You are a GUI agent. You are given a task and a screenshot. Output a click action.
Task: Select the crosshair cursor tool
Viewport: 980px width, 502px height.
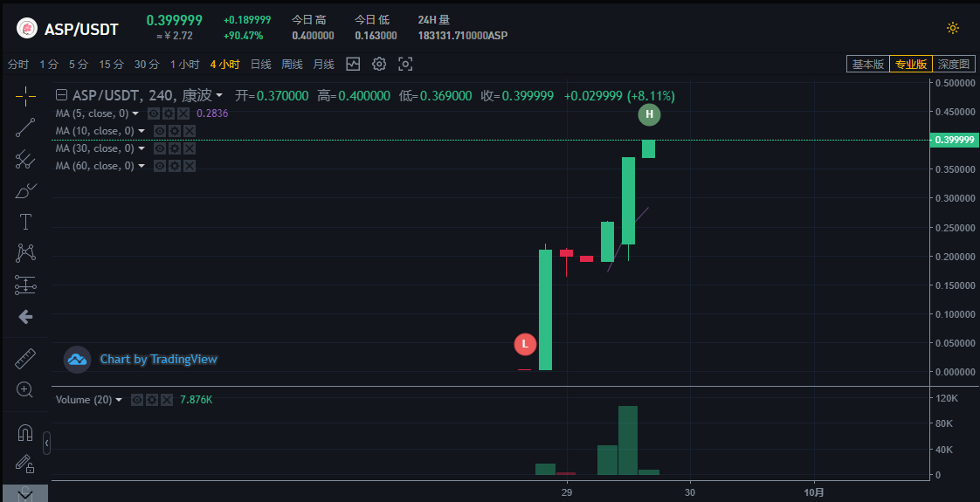[25, 96]
